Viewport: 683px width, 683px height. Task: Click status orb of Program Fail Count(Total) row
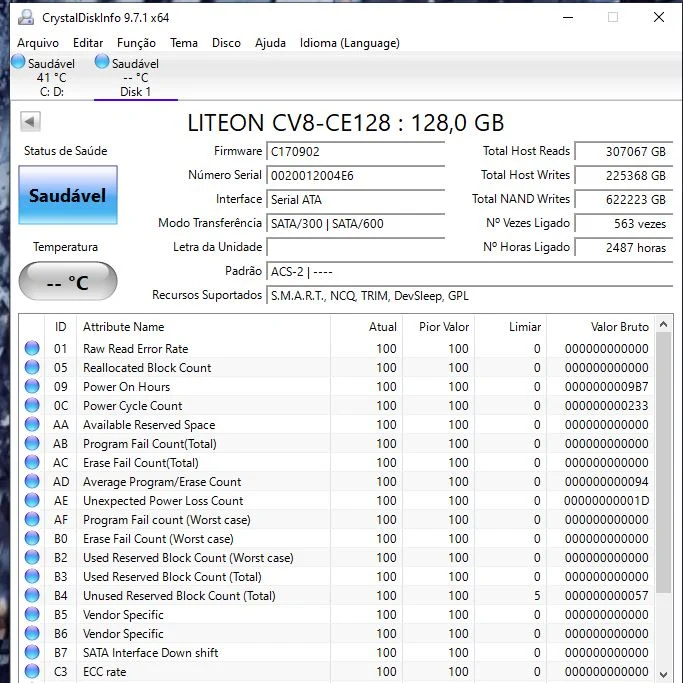[x=32, y=443]
